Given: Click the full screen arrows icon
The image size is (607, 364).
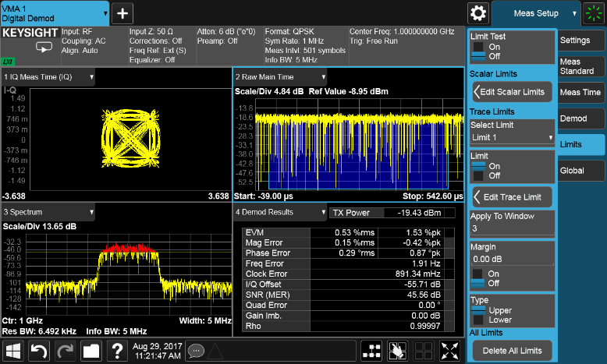Looking at the screenshot, I should (450, 350).
